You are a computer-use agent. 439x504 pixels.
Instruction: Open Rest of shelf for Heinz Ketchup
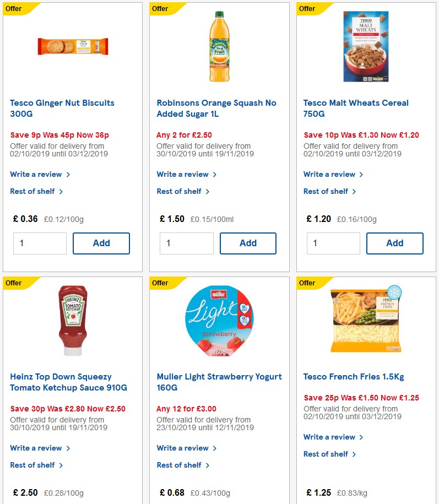32,465
